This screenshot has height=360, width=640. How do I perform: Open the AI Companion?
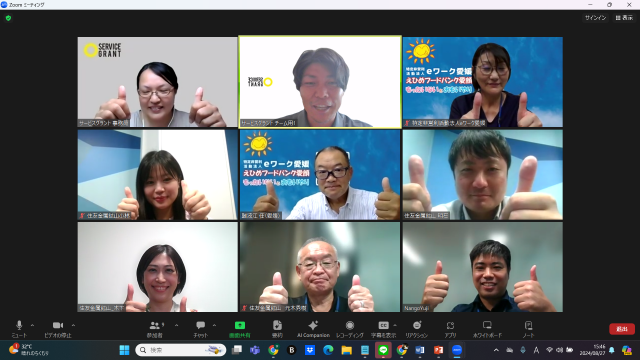click(x=313, y=329)
